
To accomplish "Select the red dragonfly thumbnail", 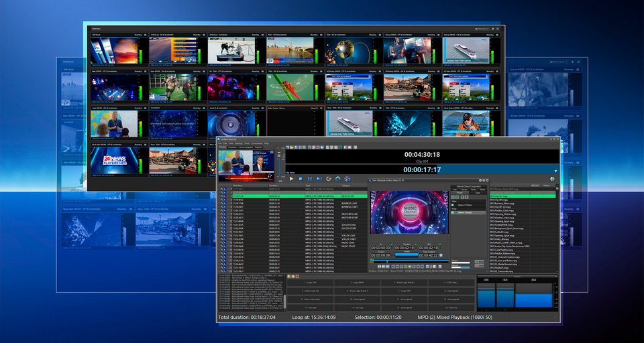I will point(290,87).
